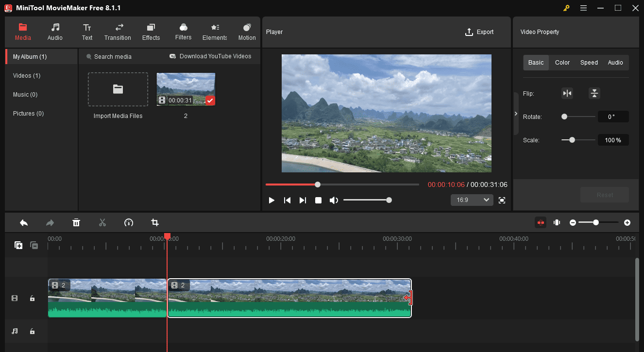Viewport: 644px width, 352px height.
Task: Flip the video vertically
Action: (x=594, y=93)
